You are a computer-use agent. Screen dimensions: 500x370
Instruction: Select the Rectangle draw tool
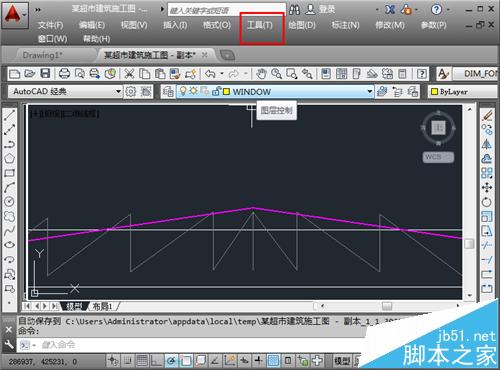tap(9, 173)
